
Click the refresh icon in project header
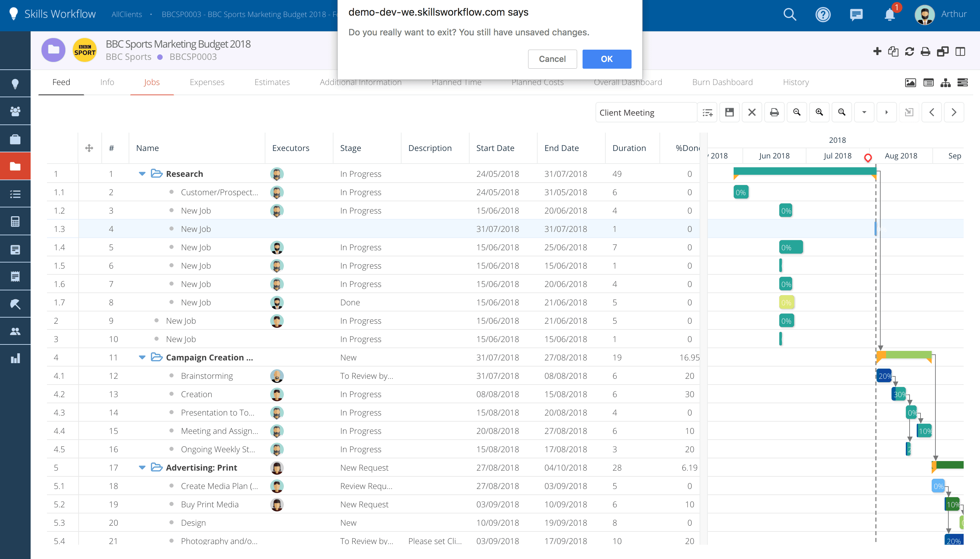point(909,51)
